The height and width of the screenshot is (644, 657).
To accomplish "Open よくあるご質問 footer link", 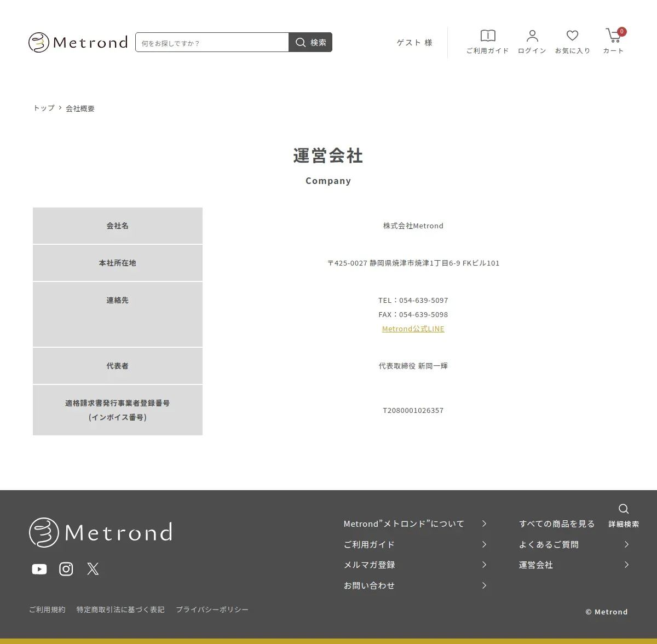I will [x=549, y=544].
